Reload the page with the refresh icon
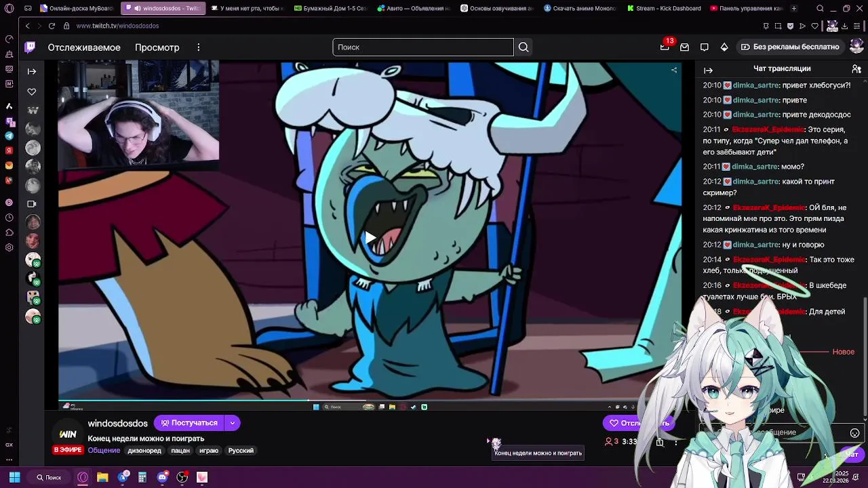This screenshot has height=488, width=868. (x=52, y=26)
